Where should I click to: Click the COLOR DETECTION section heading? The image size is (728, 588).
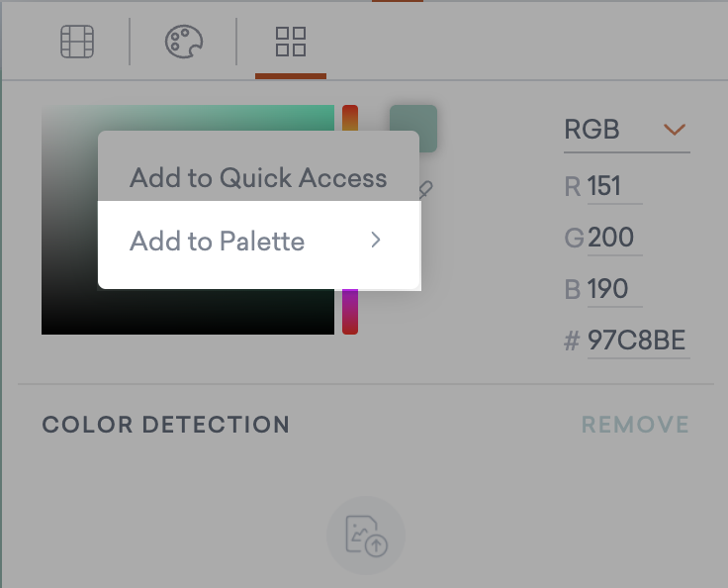166,425
